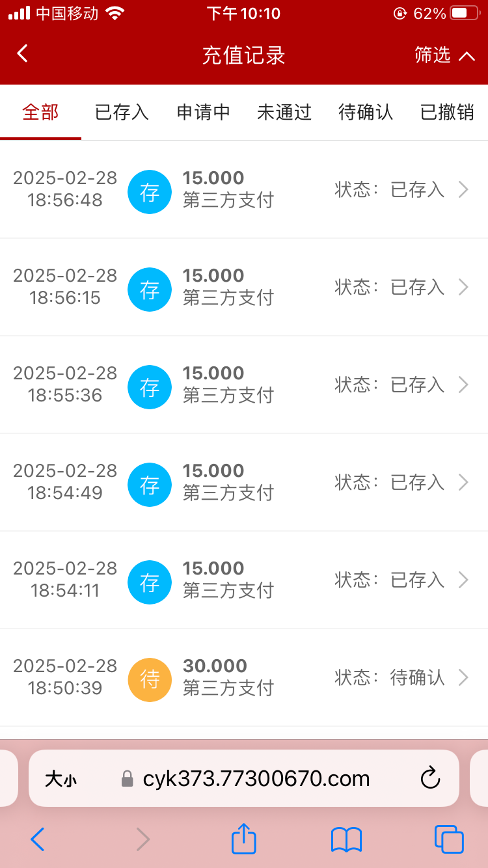Expand details chevron for 18:54:49 record

[463, 482]
